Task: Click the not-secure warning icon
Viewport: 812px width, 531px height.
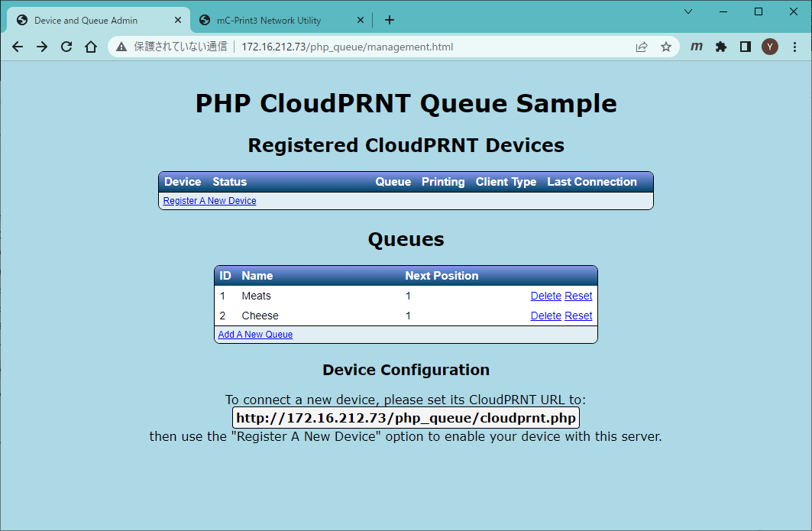Action: (x=121, y=47)
